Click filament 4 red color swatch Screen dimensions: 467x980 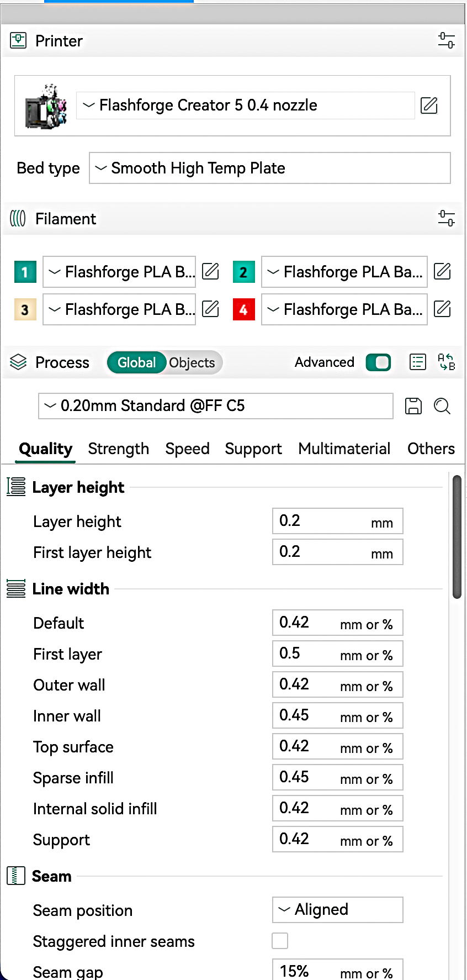click(x=243, y=309)
